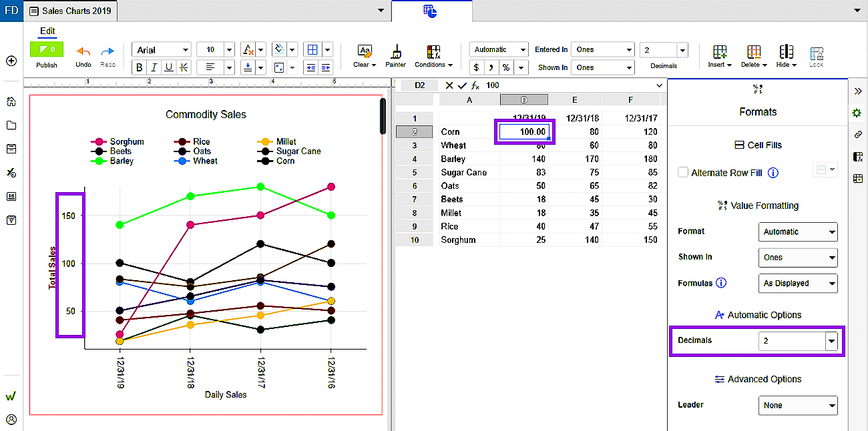Open the Insert rows/columns menu
Screen dimensions: 868x431
(x=720, y=55)
